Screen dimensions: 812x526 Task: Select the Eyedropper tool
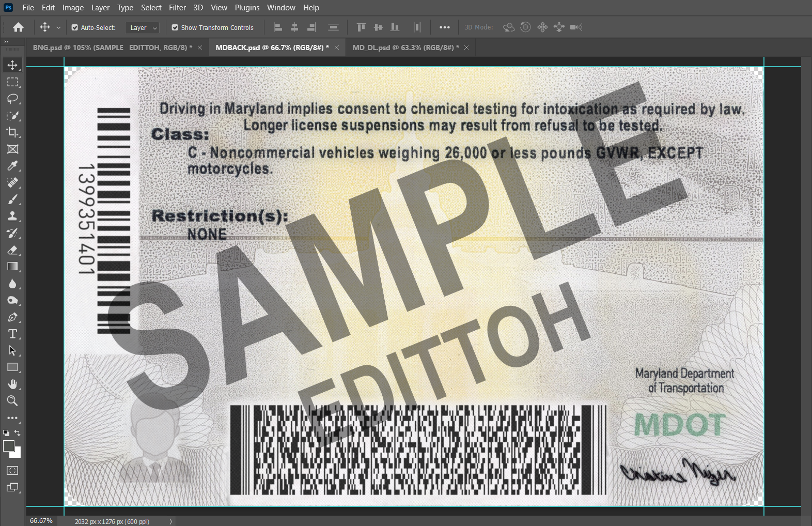12,166
